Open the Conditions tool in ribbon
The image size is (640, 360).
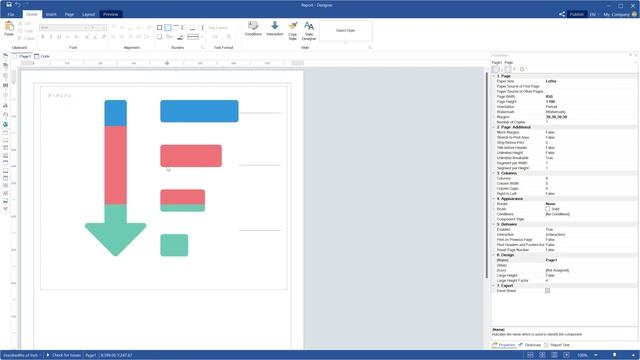click(x=253, y=29)
